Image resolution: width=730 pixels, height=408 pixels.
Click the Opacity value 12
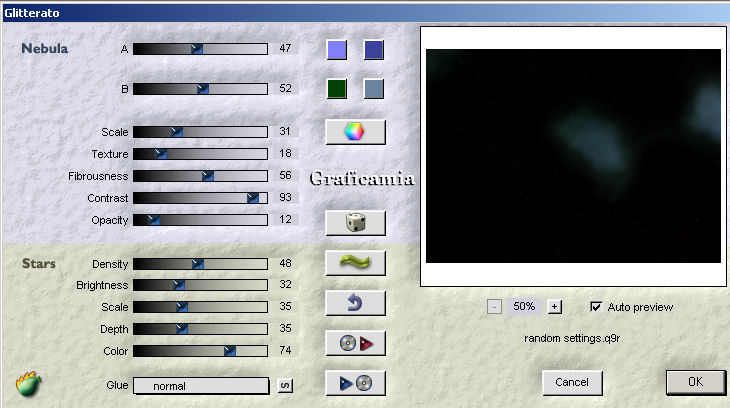click(285, 219)
